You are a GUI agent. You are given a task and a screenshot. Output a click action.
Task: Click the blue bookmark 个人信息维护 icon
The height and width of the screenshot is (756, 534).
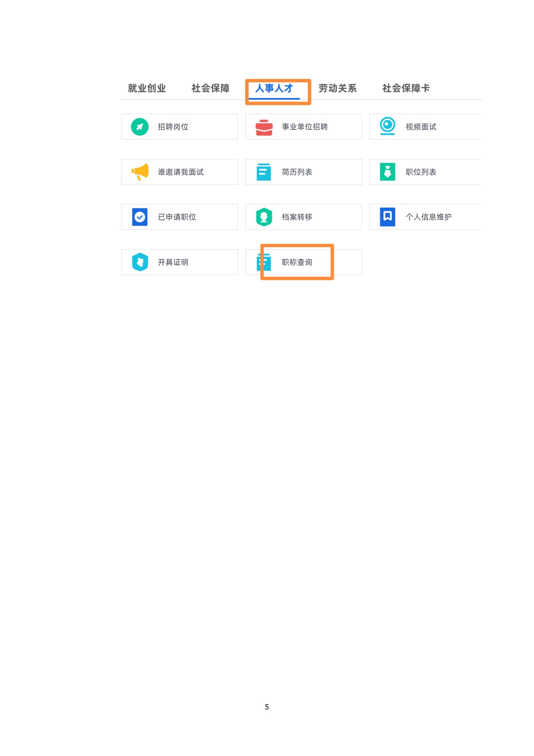(x=387, y=217)
